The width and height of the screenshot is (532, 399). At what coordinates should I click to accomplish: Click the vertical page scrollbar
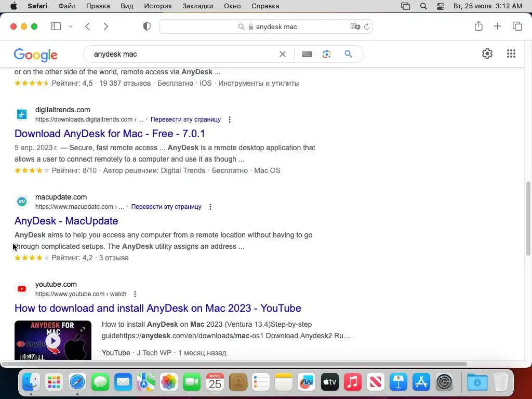(x=528, y=219)
